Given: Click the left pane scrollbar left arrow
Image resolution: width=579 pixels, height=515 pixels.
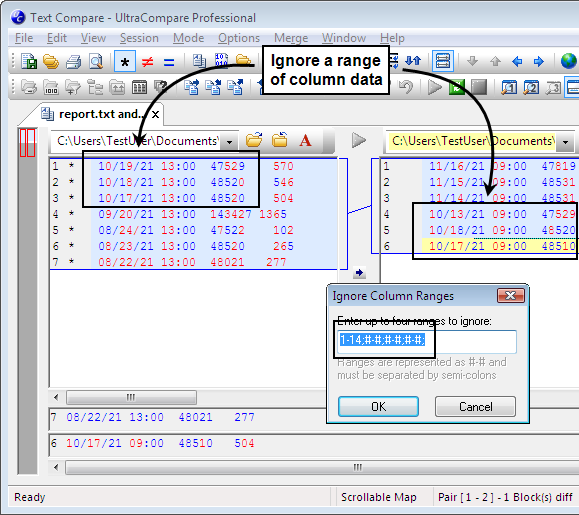Looking at the screenshot, I should tap(56, 397).
